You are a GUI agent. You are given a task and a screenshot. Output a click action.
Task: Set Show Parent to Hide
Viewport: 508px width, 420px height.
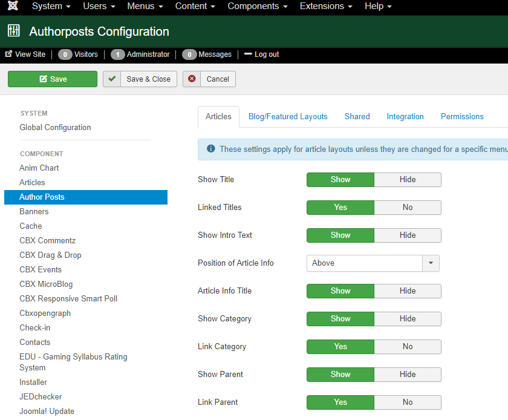[x=408, y=374]
